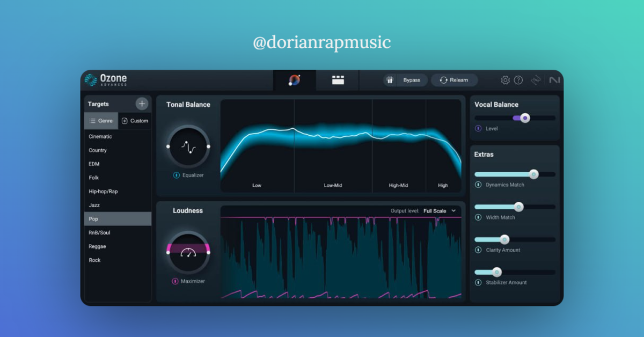Image resolution: width=644 pixels, height=337 pixels.
Task: Click the Ozone Advanced logo
Action: point(106,80)
